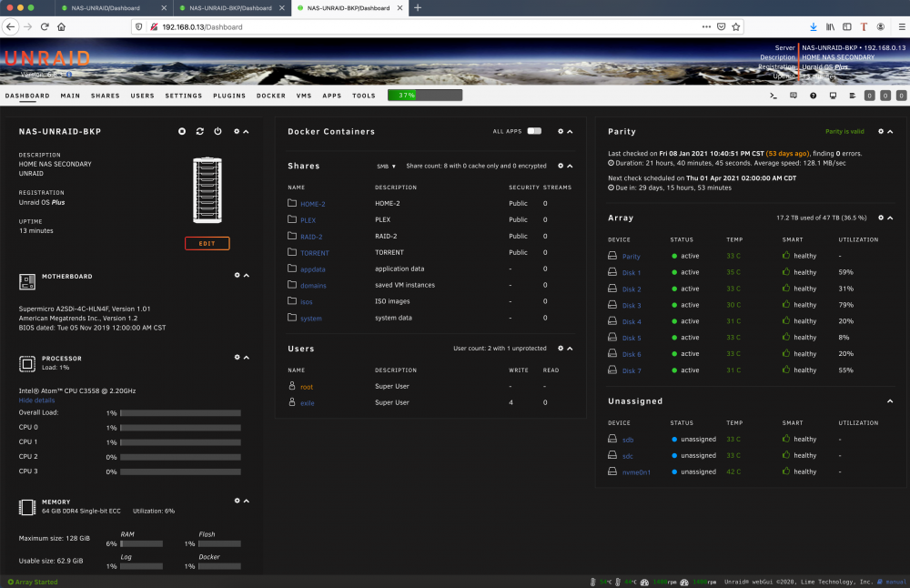Open the PLEX share link
This screenshot has width=910, height=588.
tap(308, 220)
